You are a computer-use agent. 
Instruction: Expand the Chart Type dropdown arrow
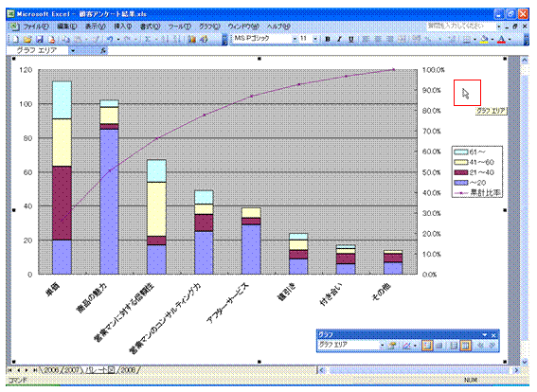tap(415, 346)
